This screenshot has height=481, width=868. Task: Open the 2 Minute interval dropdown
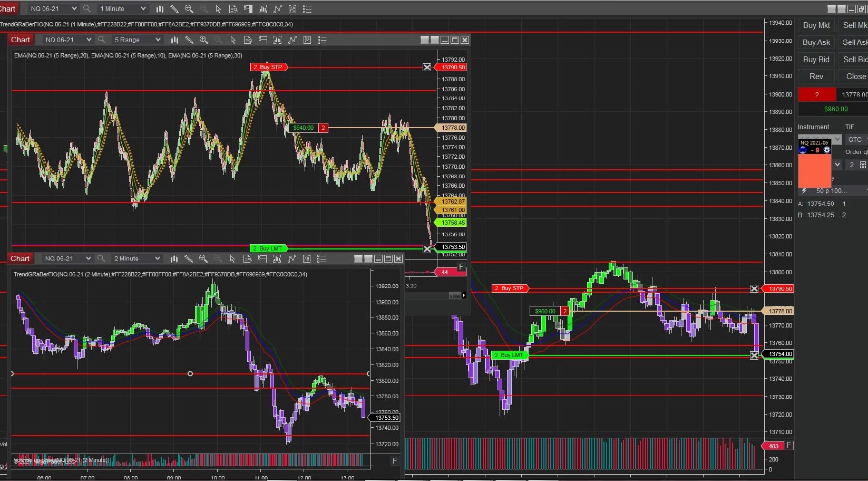pos(137,258)
